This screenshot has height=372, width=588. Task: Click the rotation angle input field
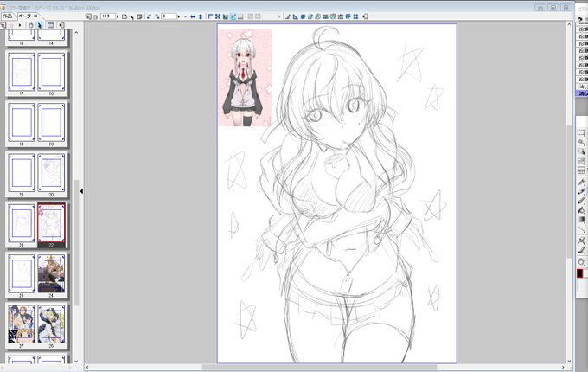[x=169, y=16]
